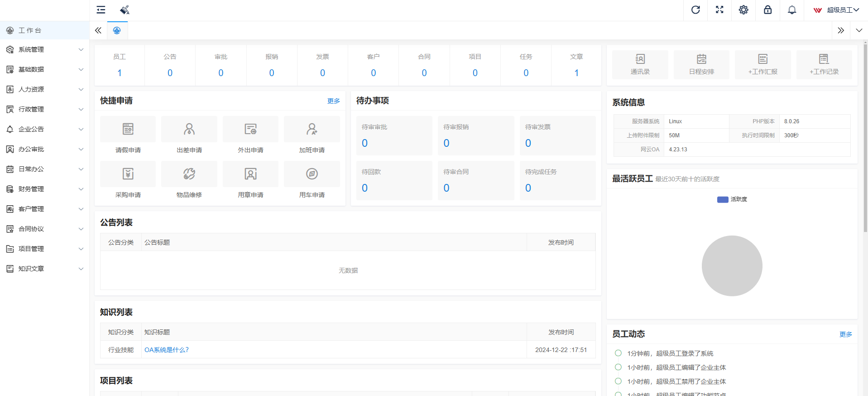
Task: Expand the 财务管理 sidebar menu
Action: coord(44,189)
